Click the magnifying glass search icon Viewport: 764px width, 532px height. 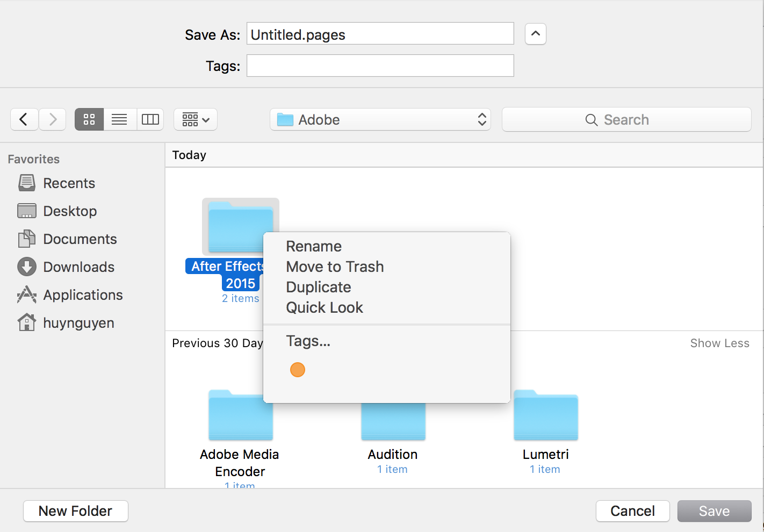click(592, 120)
